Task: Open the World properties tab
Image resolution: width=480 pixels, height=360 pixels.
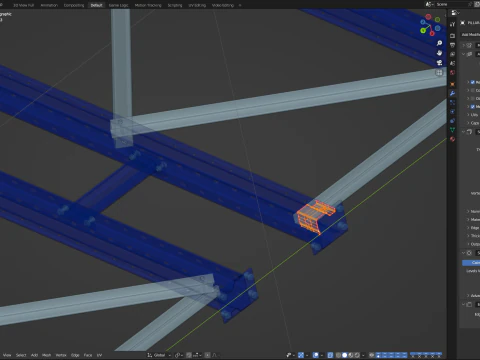Action: [452, 72]
